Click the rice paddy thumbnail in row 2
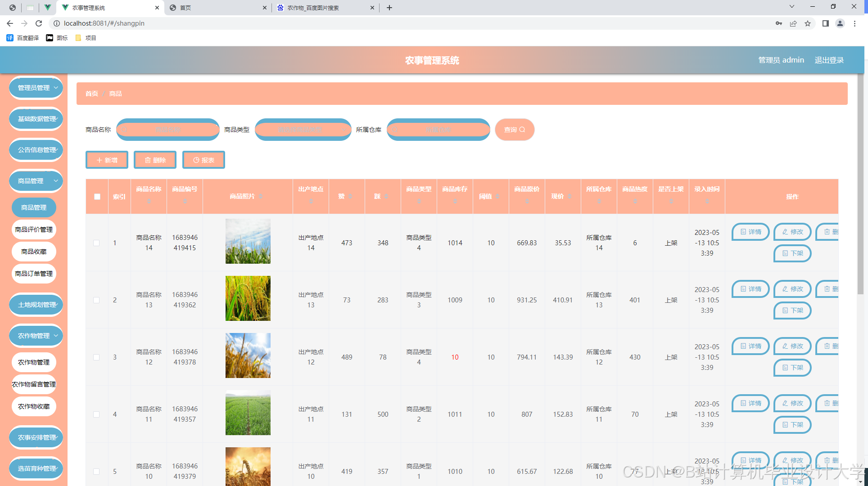 coord(248,298)
